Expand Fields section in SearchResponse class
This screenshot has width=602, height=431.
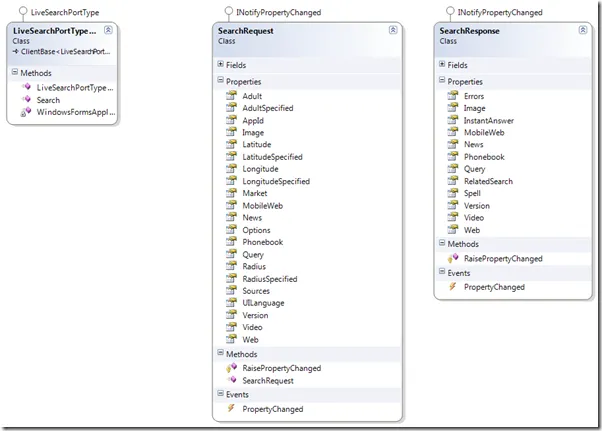pyautogui.click(x=442, y=64)
